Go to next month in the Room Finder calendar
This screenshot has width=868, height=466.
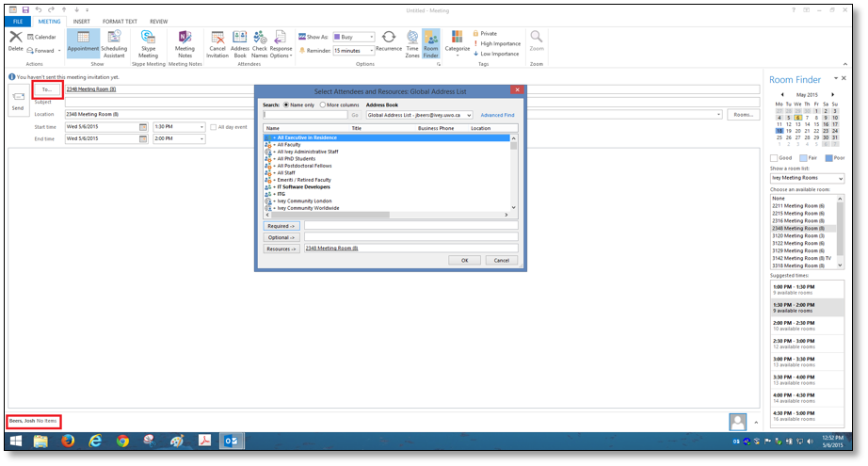[x=832, y=95]
